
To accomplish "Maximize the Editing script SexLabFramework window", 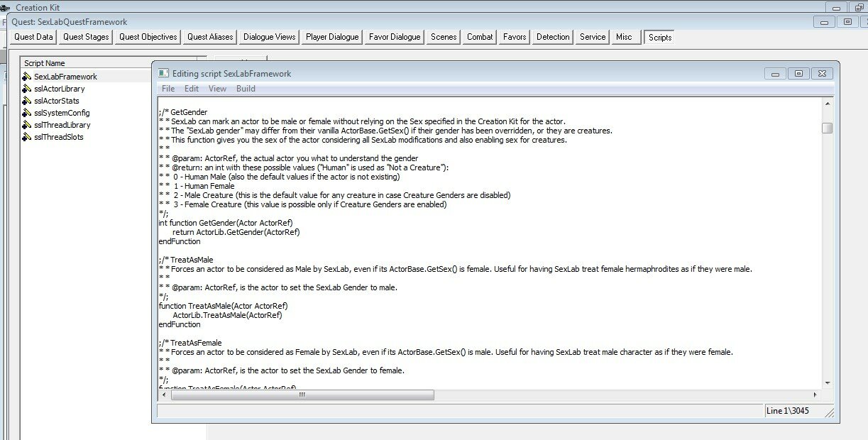I will pyautogui.click(x=798, y=73).
